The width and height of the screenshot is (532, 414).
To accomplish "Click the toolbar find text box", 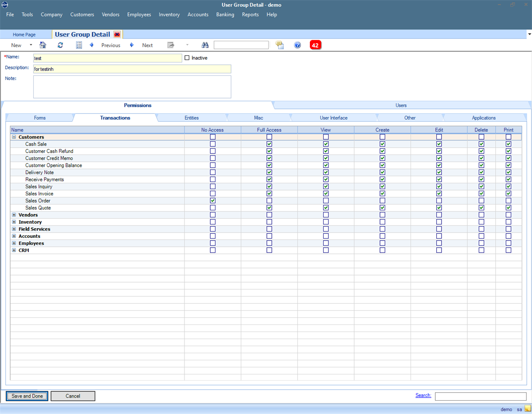I will tap(241, 45).
